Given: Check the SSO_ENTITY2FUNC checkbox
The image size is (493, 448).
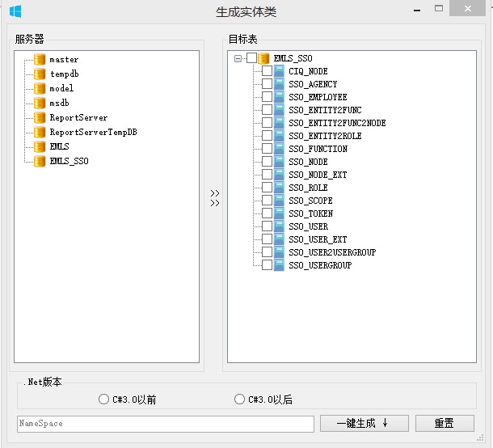Looking at the screenshot, I should [x=267, y=109].
